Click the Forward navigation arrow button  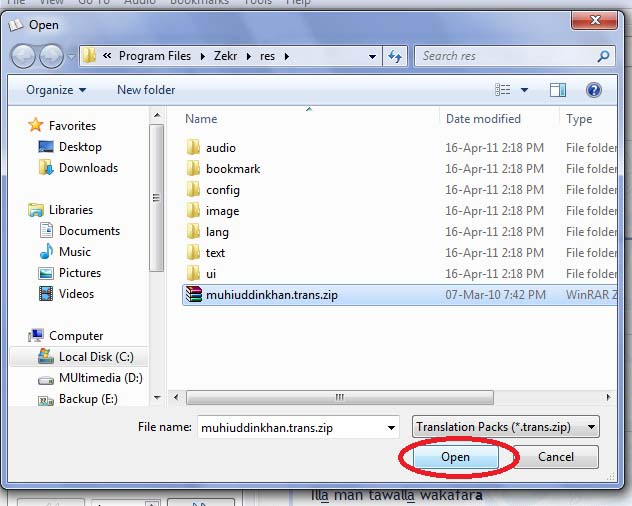(x=50, y=56)
